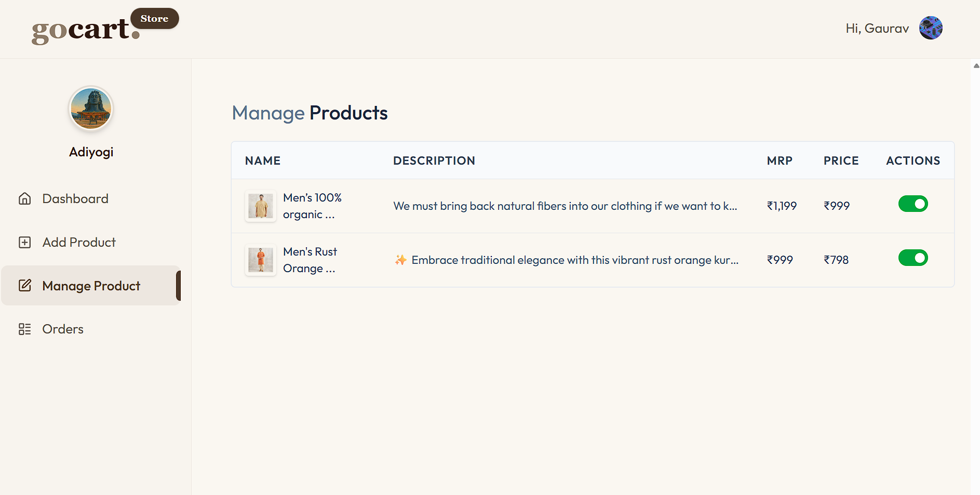
Task: Click the Store badge next to logo
Action: pyautogui.click(x=155, y=19)
